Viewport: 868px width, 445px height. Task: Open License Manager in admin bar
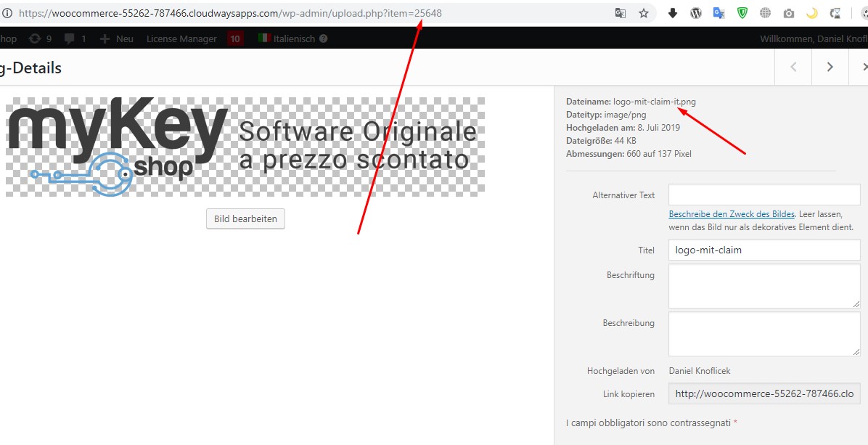(181, 38)
